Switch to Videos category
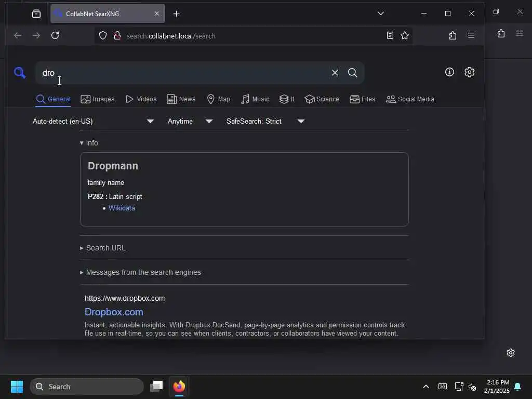 click(141, 99)
